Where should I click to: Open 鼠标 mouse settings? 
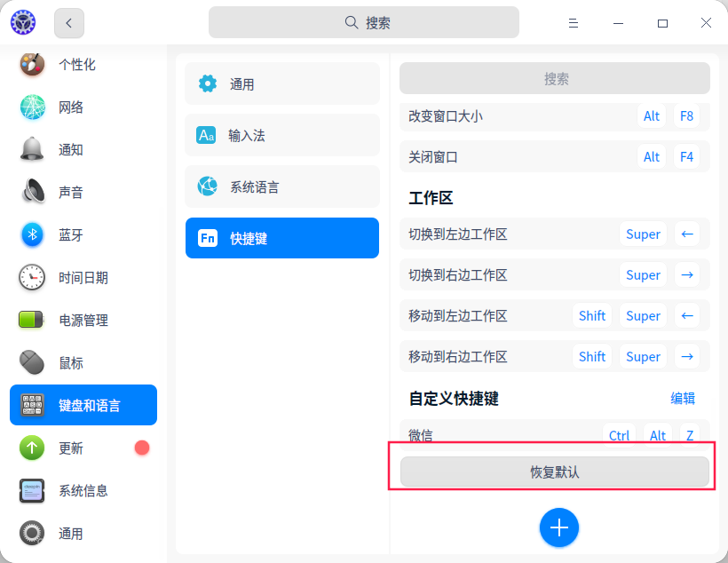[x=83, y=362]
